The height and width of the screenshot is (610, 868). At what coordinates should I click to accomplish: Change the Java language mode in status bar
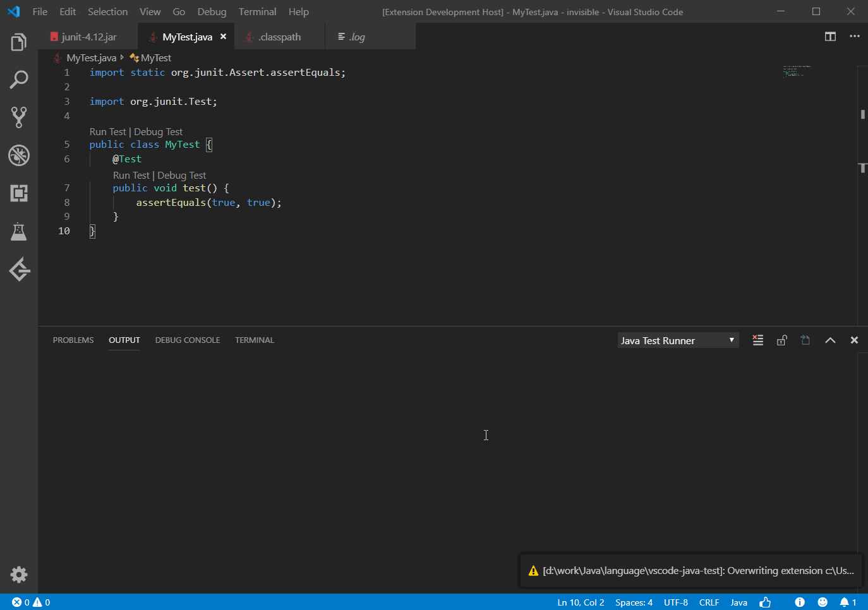(738, 602)
